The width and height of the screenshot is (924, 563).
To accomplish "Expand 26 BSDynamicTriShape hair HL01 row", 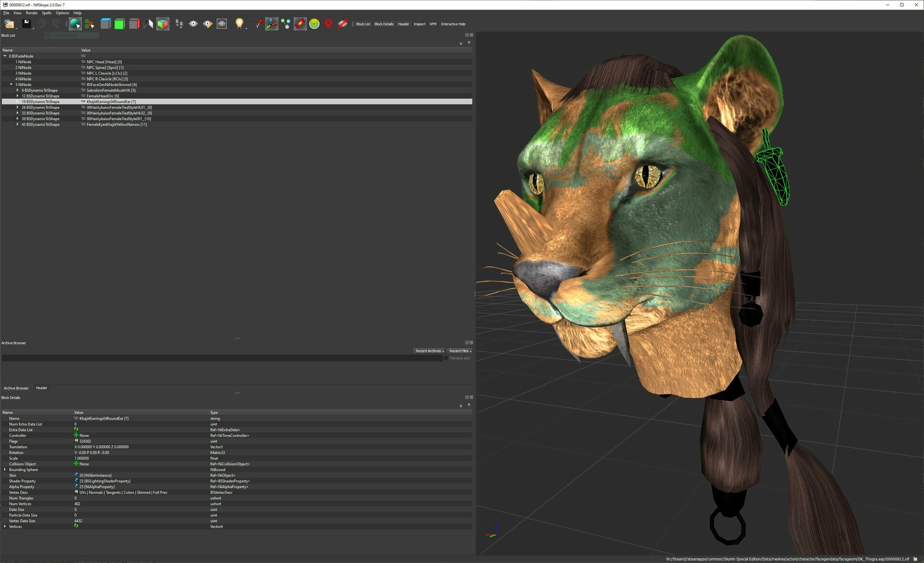I will pyautogui.click(x=18, y=107).
